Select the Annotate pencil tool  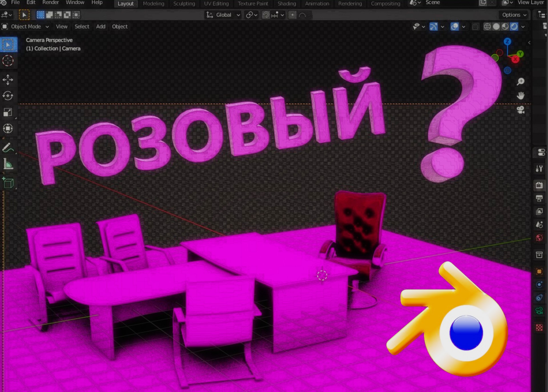(8, 148)
